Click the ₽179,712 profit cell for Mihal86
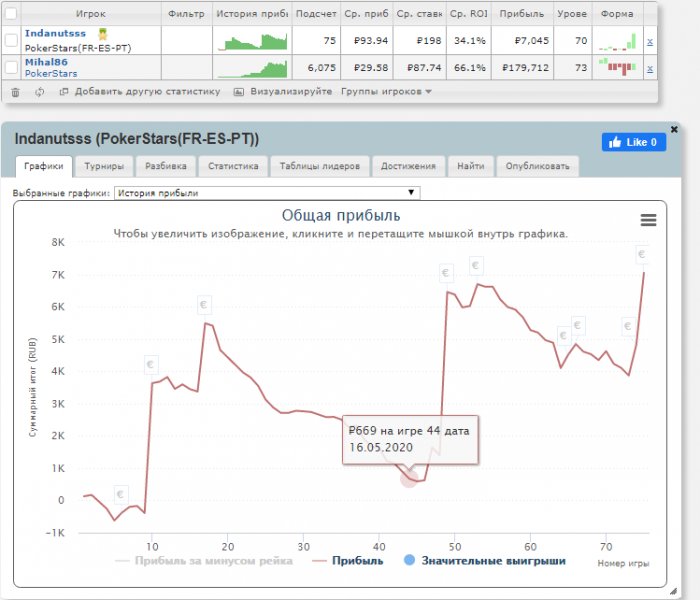Image resolution: width=700 pixels, height=600 pixels. [x=522, y=68]
